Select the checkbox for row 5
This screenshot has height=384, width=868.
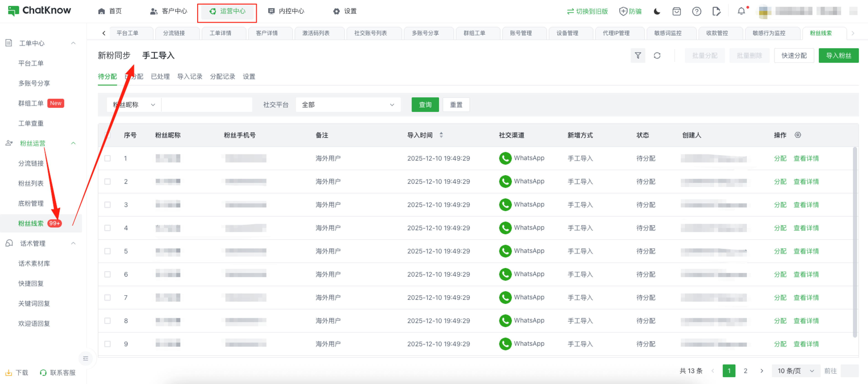pyautogui.click(x=107, y=251)
